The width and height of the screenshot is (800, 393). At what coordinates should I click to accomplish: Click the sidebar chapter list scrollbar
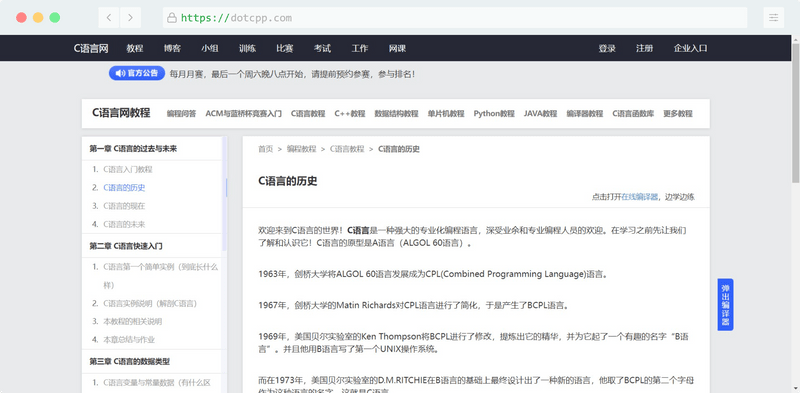pyautogui.click(x=225, y=194)
